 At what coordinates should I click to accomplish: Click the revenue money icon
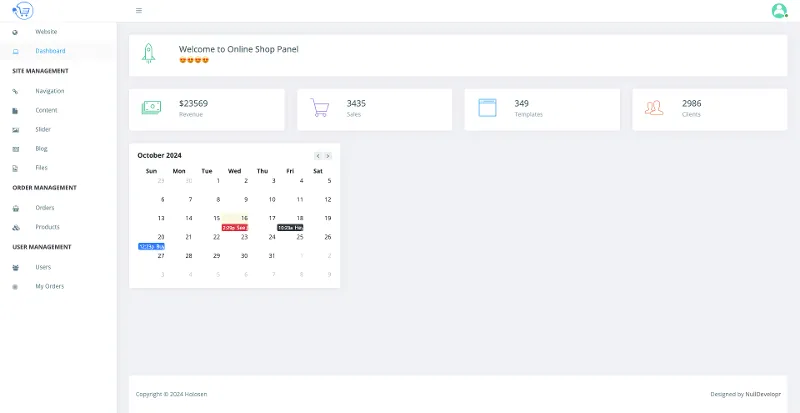[x=151, y=108]
